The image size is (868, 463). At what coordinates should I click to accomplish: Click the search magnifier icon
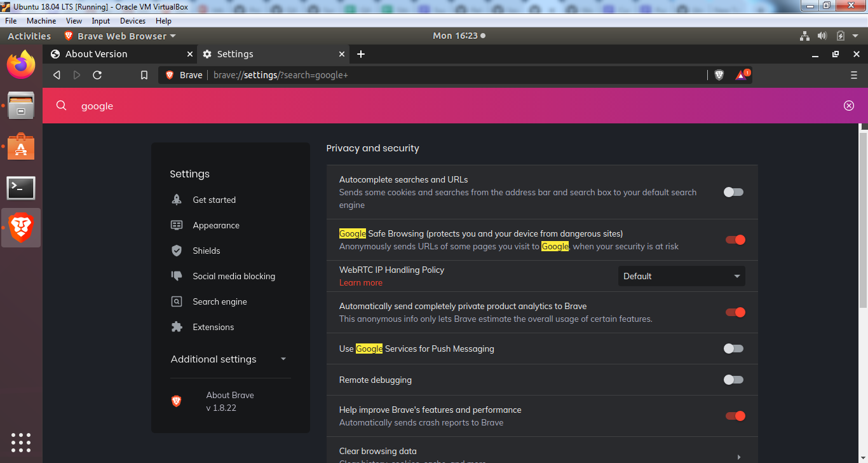click(61, 106)
